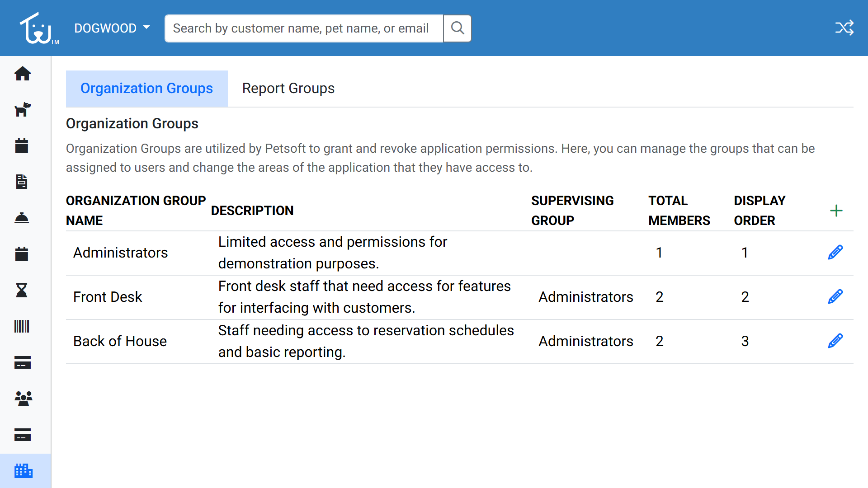Click the Petsoft logo in header
868x488 pixels.
coord(38,28)
